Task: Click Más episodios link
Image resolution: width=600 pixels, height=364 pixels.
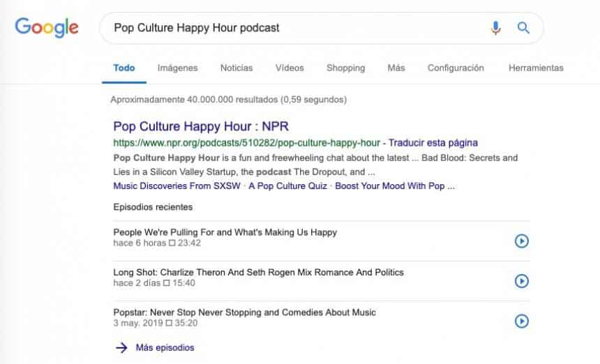Action: click(165, 347)
